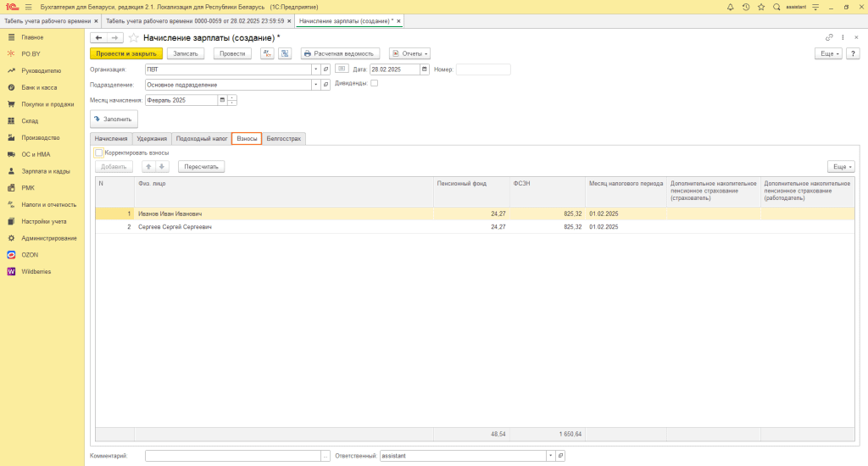Open Налоги и отчетность section
The height and width of the screenshot is (466, 868).
(48, 205)
